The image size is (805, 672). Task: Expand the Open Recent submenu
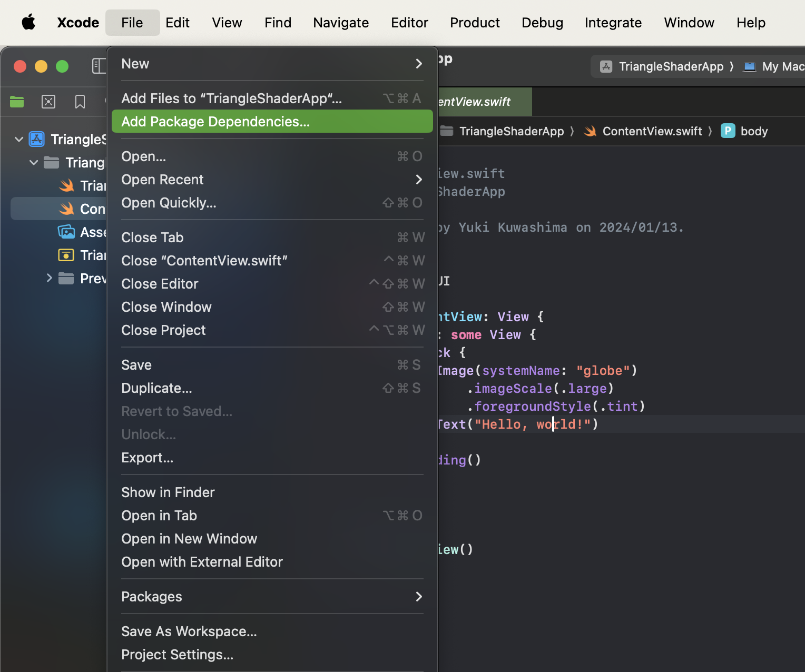pos(272,180)
